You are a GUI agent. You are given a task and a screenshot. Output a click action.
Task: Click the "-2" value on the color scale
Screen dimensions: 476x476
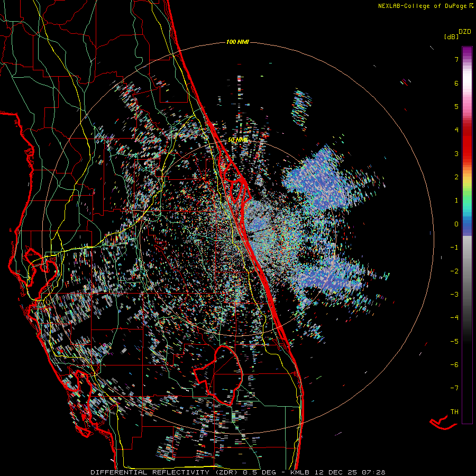(x=454, y=271)
